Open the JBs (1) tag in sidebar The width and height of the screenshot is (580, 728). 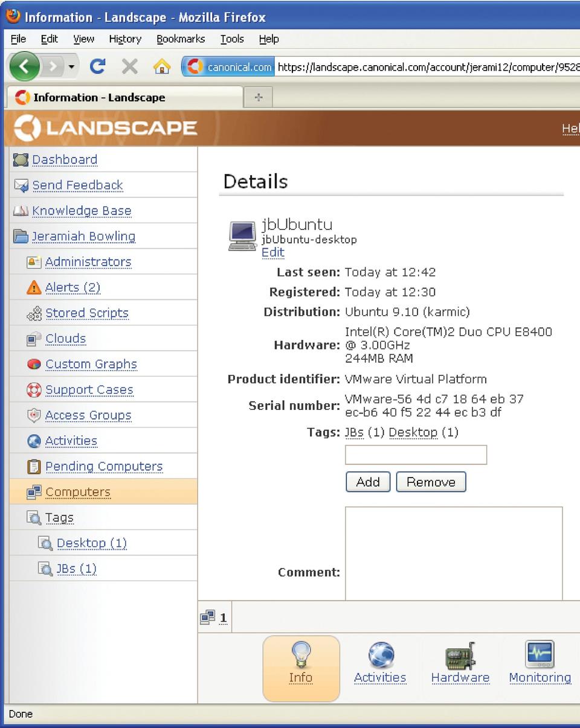coord(77,569)
